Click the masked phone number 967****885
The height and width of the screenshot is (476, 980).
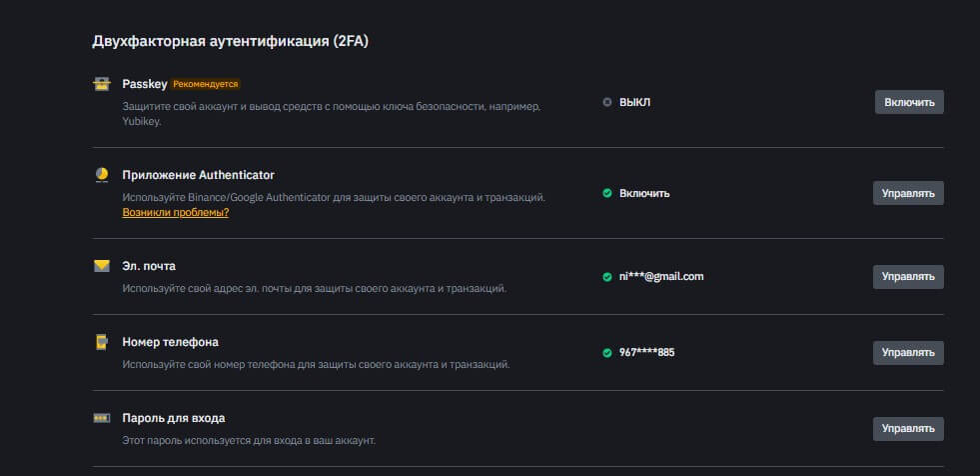pos(646,352)
